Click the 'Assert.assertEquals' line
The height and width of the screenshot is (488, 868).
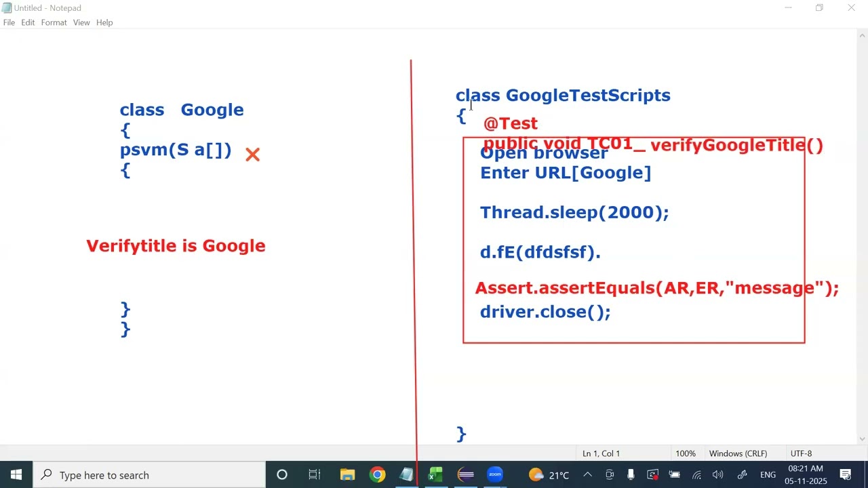pyautogui.click(x=657, y=288)
